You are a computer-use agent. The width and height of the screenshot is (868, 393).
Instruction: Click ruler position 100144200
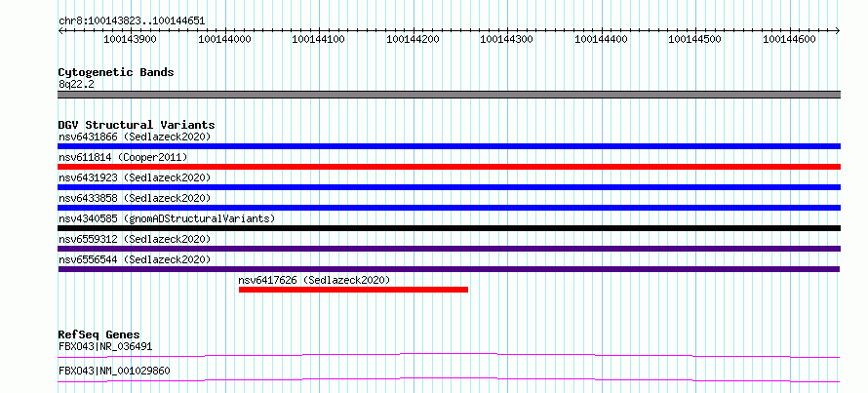point(413,39)
